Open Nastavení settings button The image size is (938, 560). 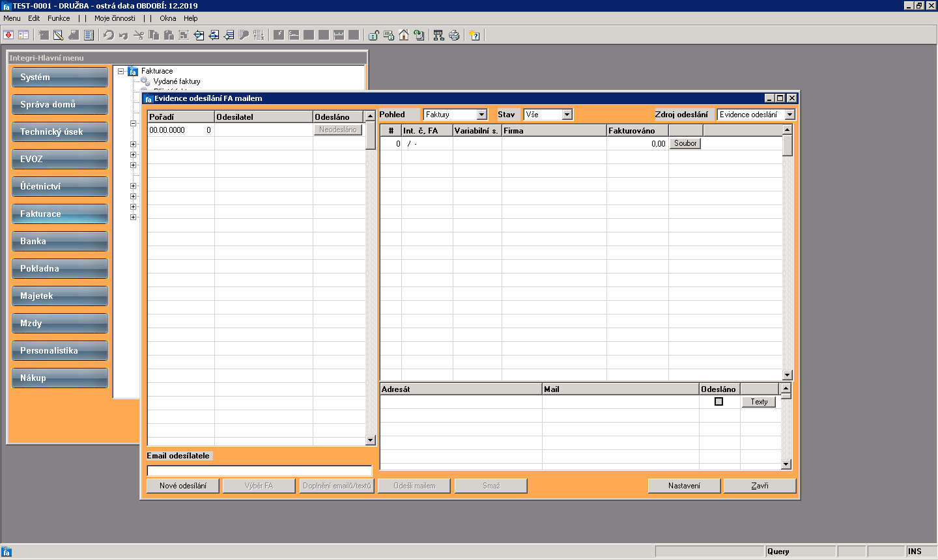pyautogui.click(x=684, y=486)
